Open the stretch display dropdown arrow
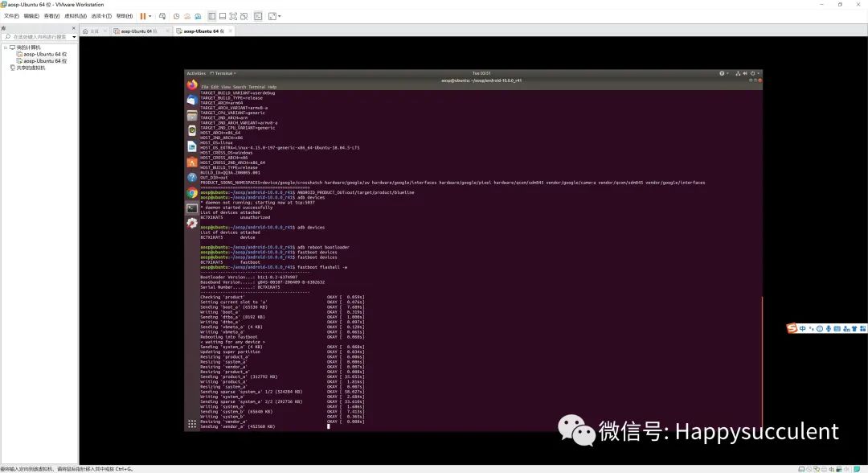 click(x=280, y=16)
